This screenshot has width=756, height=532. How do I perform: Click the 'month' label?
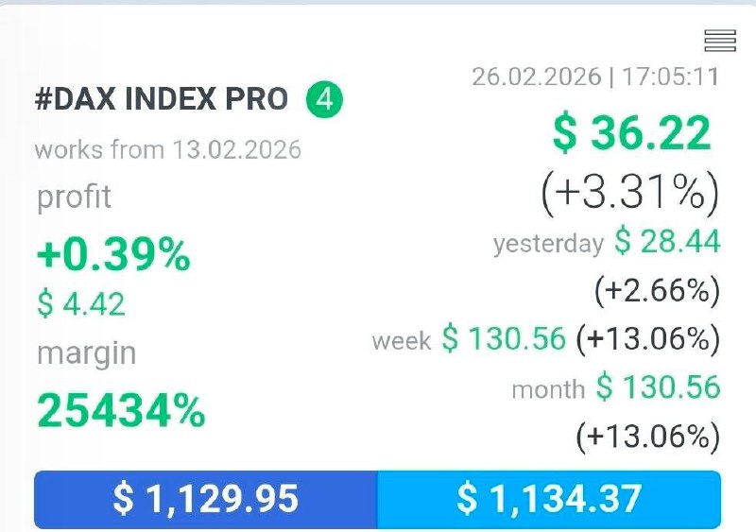[x=548, y=388]
